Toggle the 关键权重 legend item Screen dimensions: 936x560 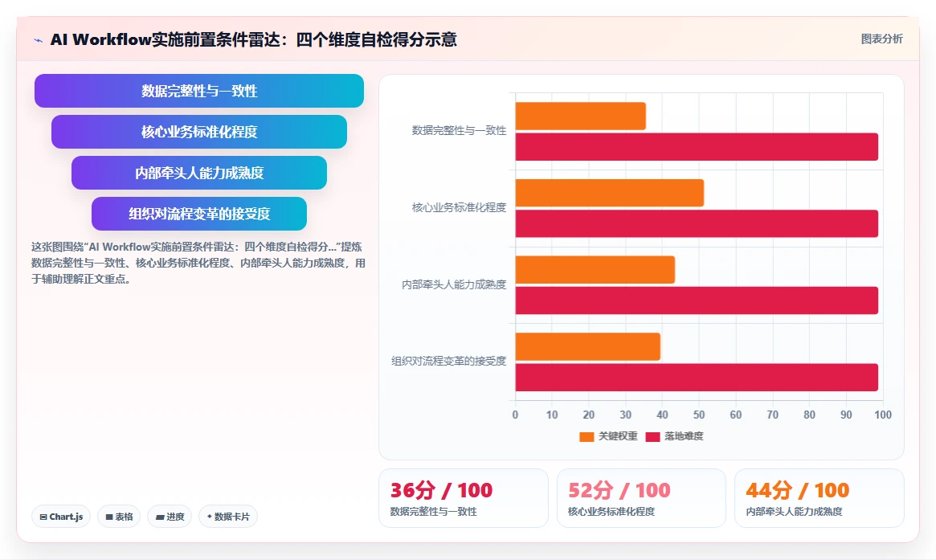click(608, 436)
